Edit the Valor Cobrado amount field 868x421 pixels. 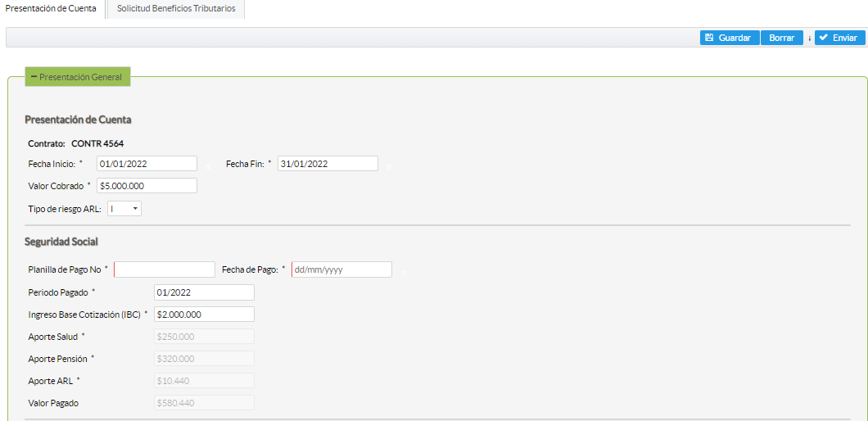147,186
